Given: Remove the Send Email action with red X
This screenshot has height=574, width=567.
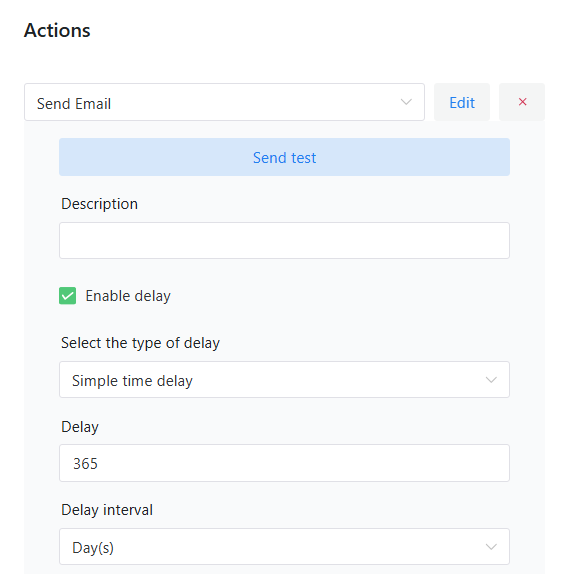Looking at the screenshot, I should pyautogui.click(x=522, y=102).
